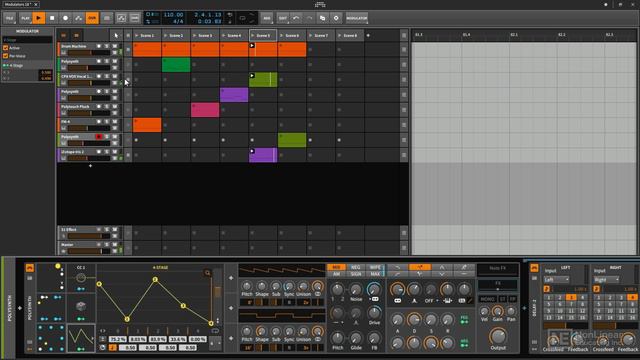640x360 pixels.
Task: Select the WIPE oscillator mode tab
Action: point(375,267)
